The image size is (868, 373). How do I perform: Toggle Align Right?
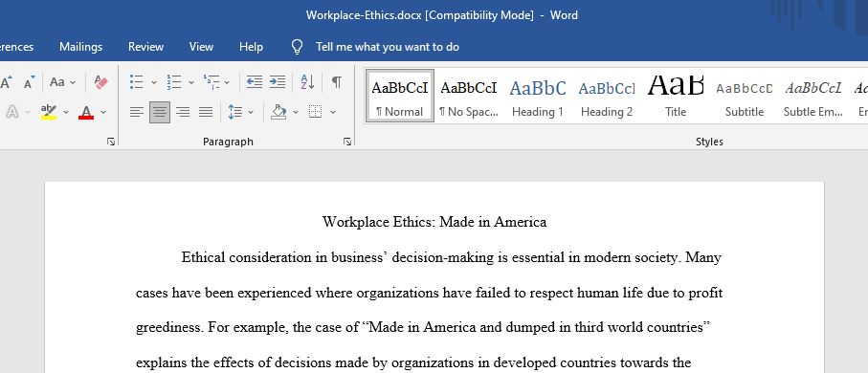pyautogui.click(x=183, y=112)
